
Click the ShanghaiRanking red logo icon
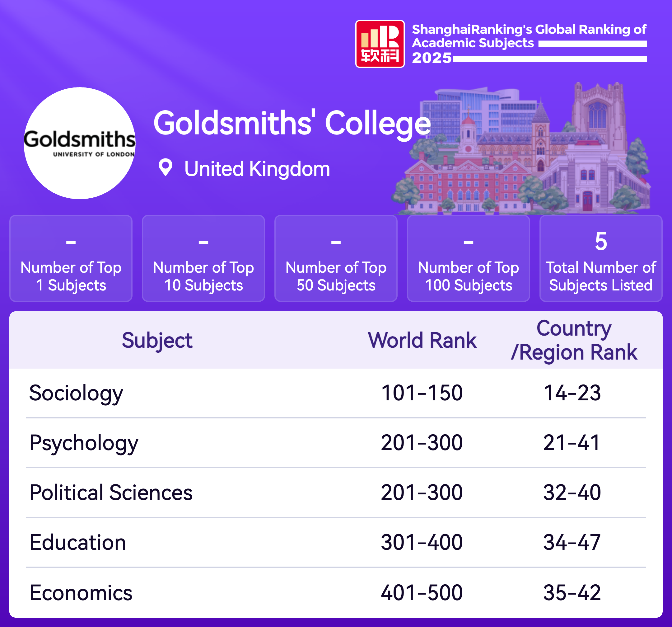pyautogui.click(x=380, y=44)
